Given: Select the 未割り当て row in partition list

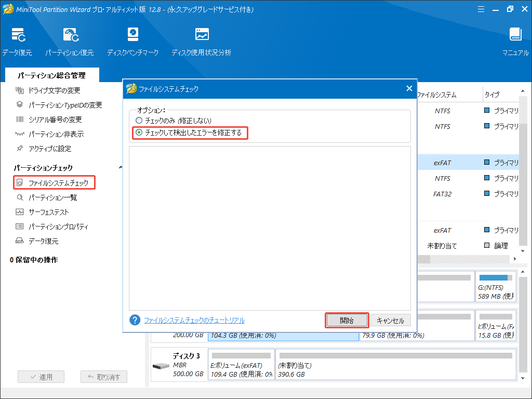Looking at the screenshot, I should [x=468, y=246].
